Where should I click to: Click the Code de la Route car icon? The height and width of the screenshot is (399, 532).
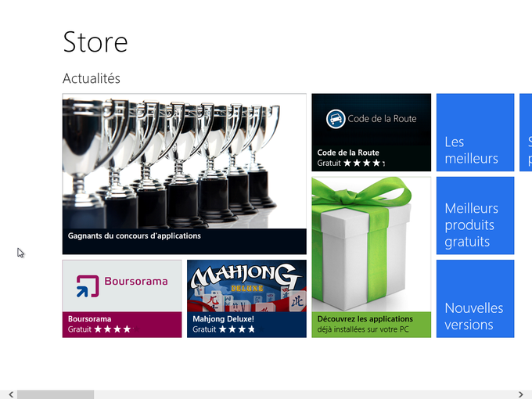click(336, 119)
